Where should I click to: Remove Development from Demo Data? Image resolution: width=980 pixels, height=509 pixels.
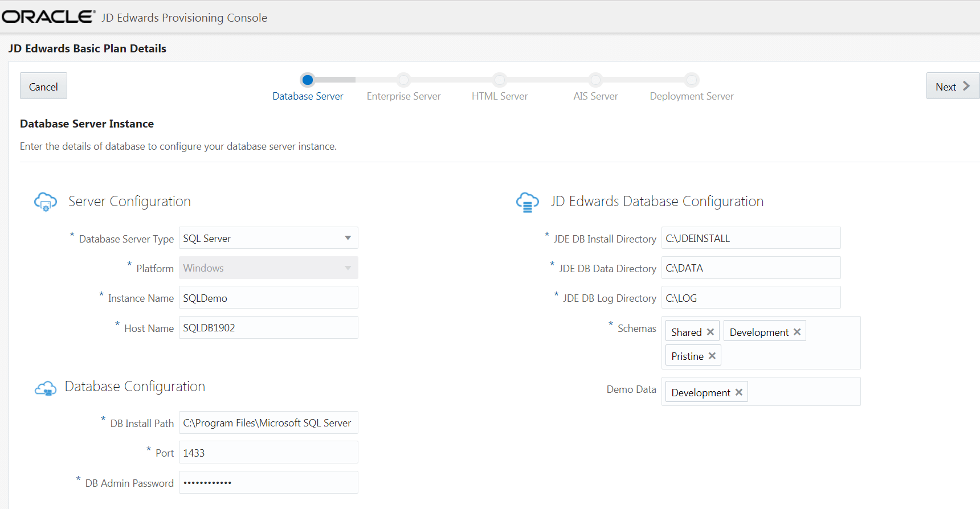click(x=739, y=392)
